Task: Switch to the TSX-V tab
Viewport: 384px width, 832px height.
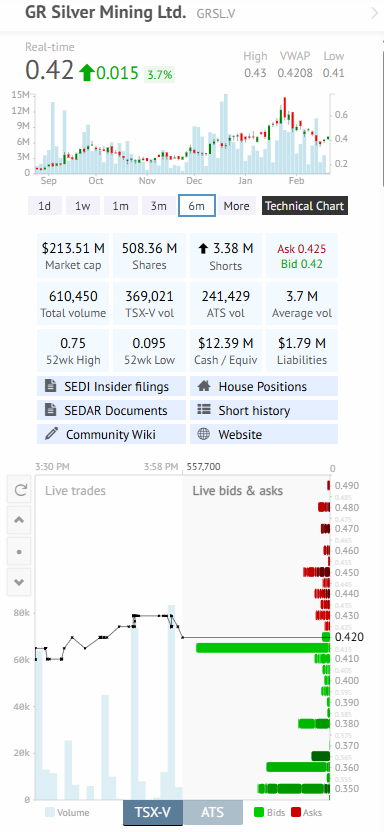Action: [153, 812]
